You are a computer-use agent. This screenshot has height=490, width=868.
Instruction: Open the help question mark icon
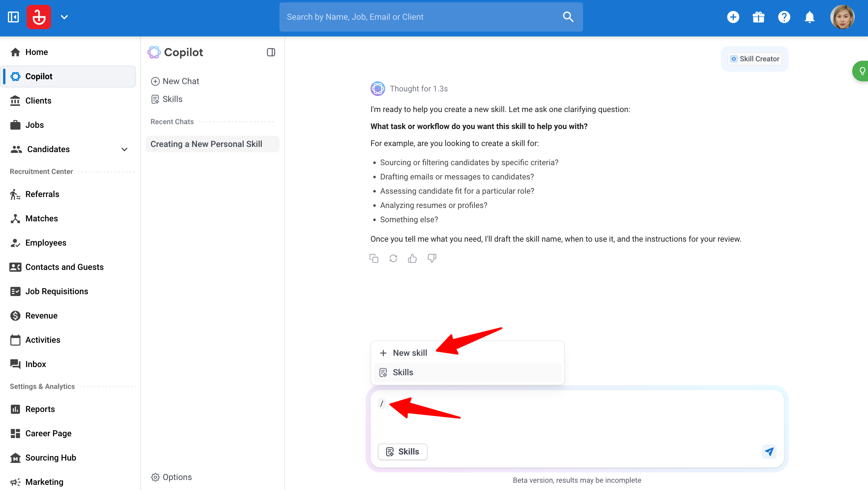click(x=784, y=17)
